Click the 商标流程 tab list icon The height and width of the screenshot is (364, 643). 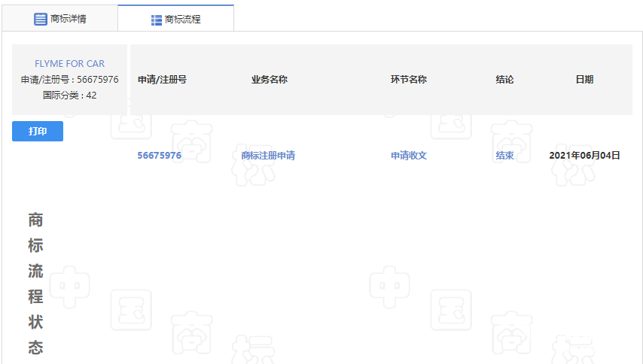157,20
